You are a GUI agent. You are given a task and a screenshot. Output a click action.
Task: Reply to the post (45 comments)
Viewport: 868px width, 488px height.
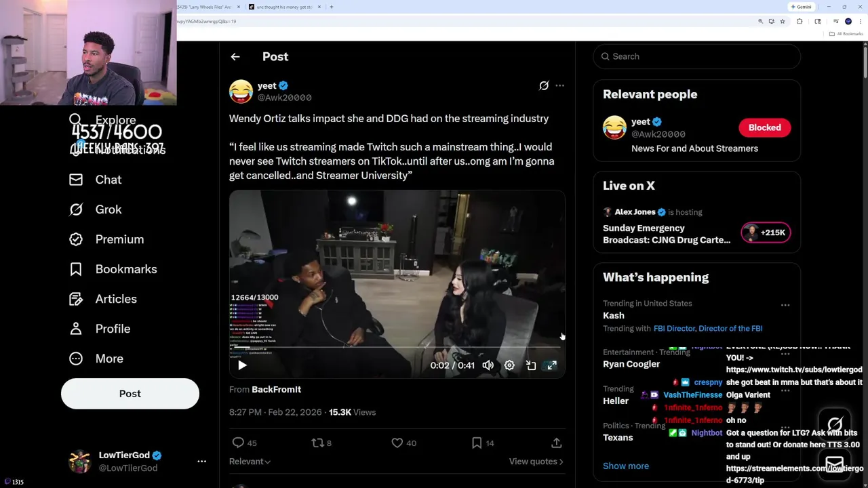point(244,443)
